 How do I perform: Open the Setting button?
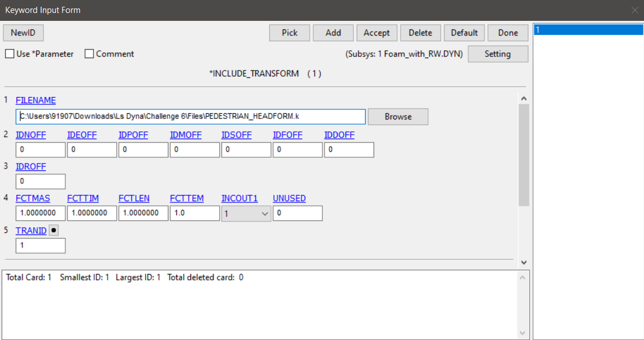[x=498, y=54]
